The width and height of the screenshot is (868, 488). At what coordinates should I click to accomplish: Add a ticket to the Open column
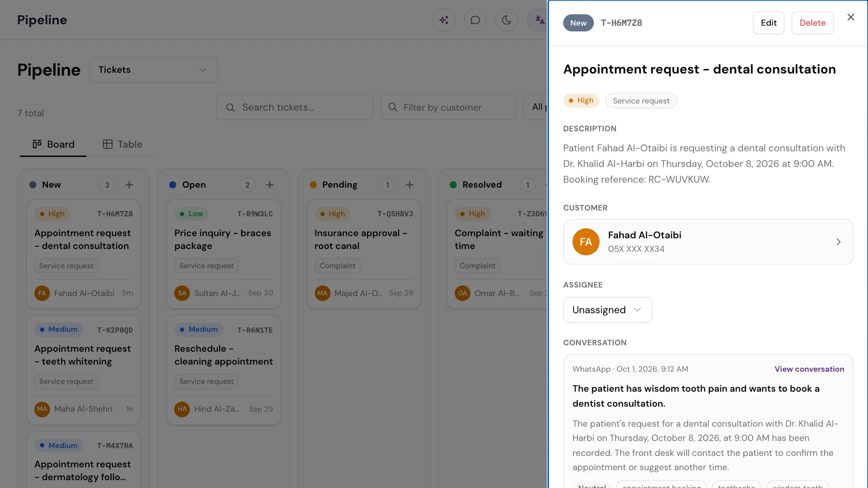coord(270,185)
